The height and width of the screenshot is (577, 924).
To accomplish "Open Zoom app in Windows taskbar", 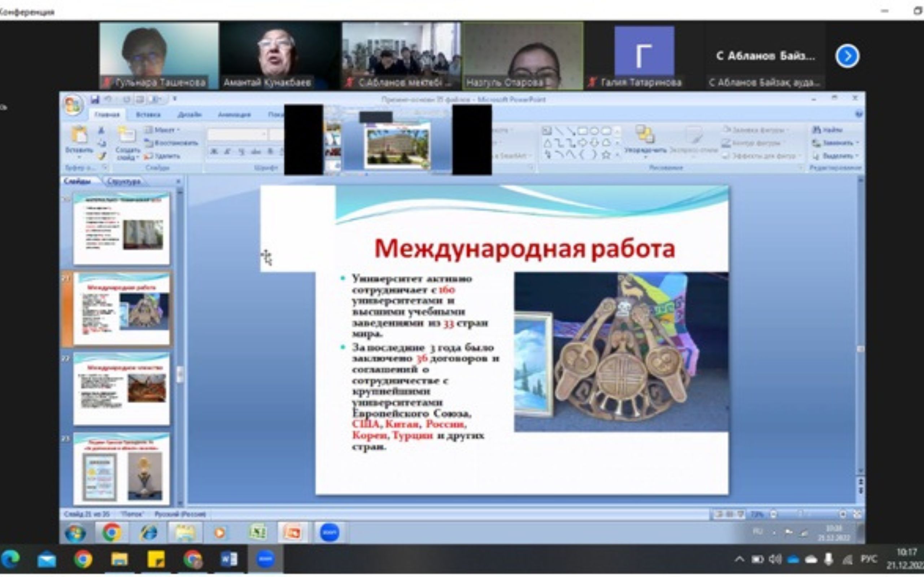I will coord(265,559).
